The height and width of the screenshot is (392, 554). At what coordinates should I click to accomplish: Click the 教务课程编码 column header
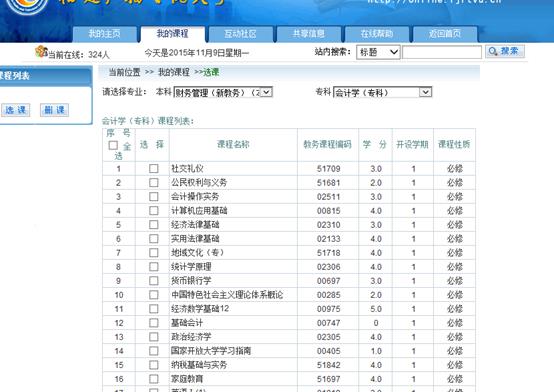pos(328,144)
